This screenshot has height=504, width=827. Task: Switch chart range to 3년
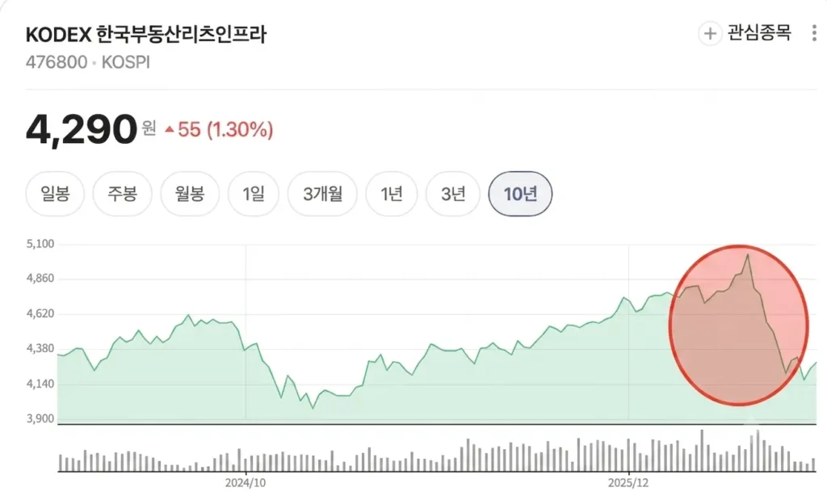click(453, 194)
